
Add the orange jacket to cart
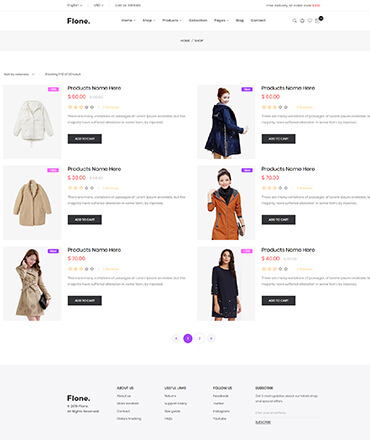tap(278, 220)
